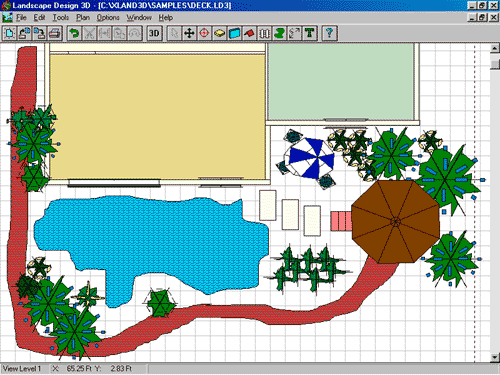Click the vertical scrollbar up arrow

pos(495,49)
